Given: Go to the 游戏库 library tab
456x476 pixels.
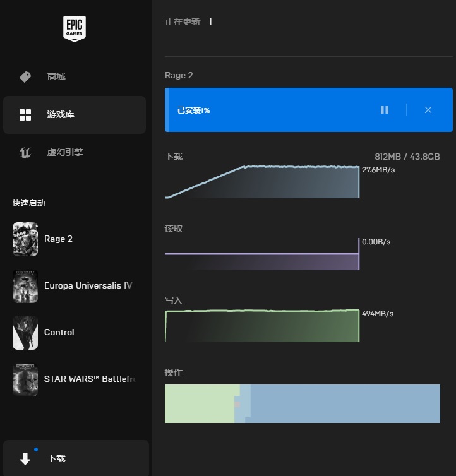Looking at the screenshot, I should pyautogui.click(x=61, y=115).
